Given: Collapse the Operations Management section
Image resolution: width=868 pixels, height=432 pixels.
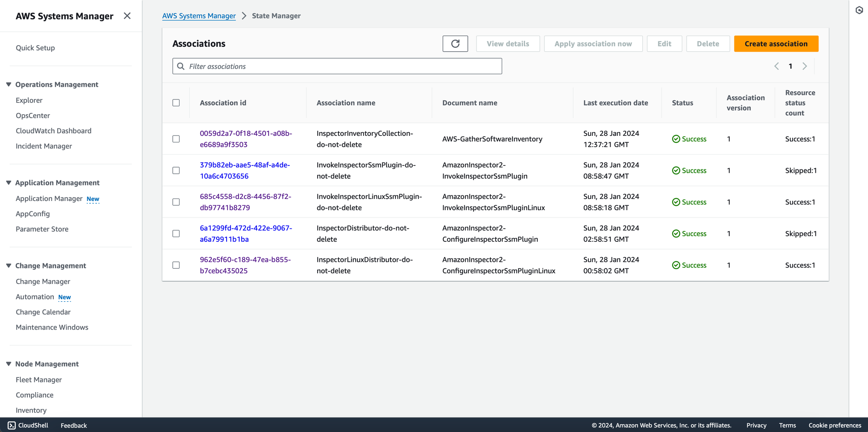Looking at the screenshot, I should coord(9,84).
